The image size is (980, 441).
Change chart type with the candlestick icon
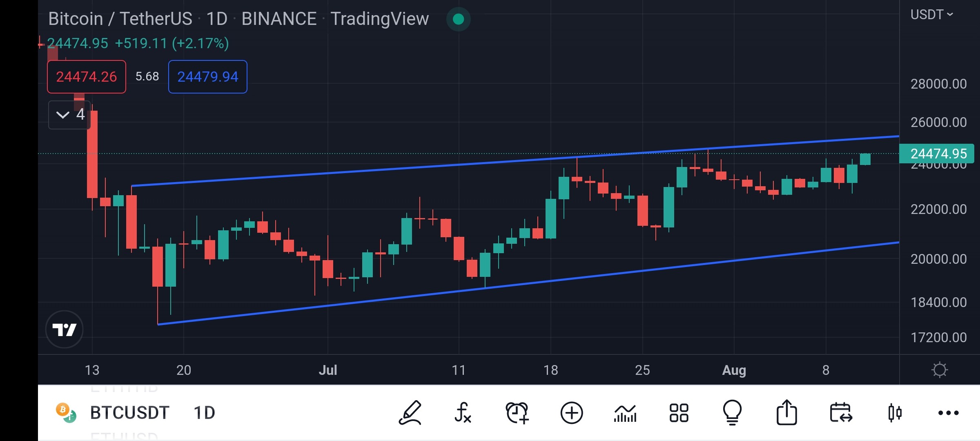click(x=895, y=413)
